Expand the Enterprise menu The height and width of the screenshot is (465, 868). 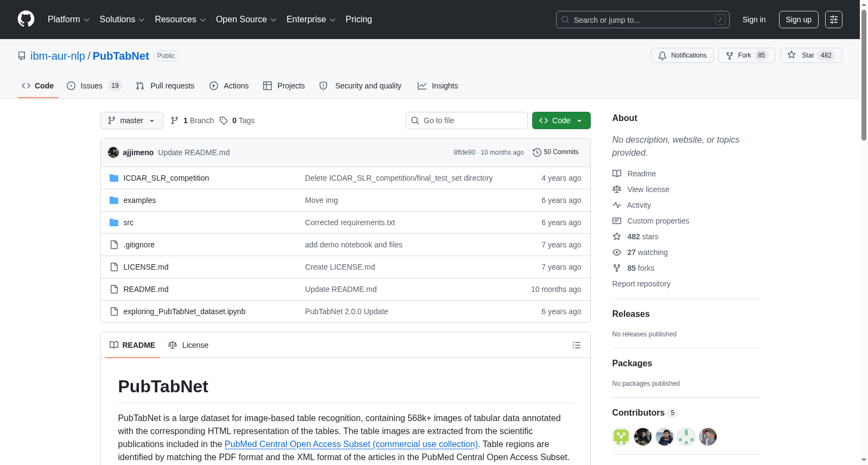point(311,20)
